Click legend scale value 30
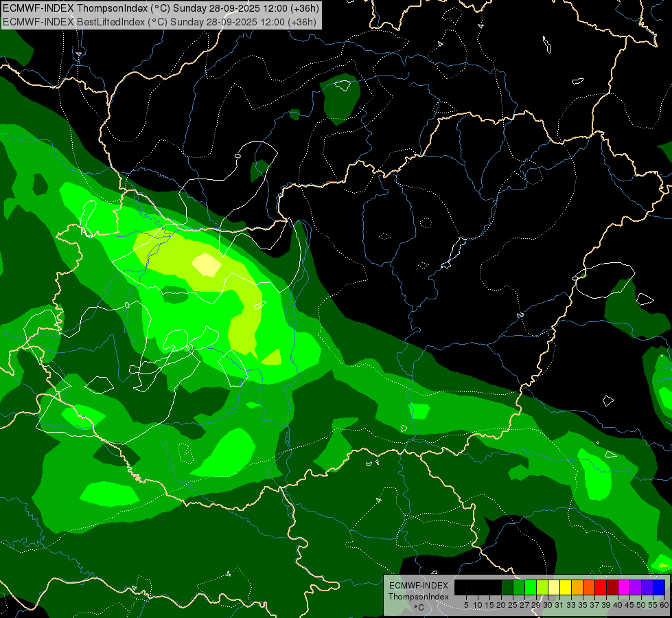Screen dimensions: 672x618 (548, 605)
